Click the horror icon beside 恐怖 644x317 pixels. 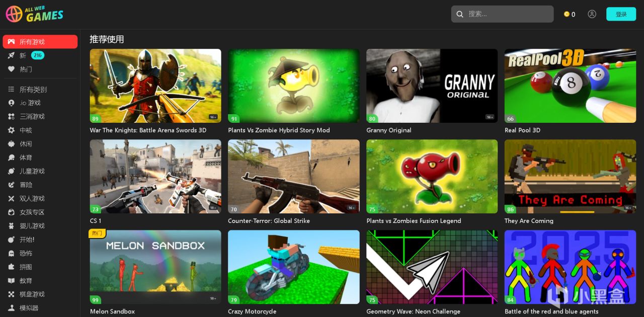[x=11, y=253]
